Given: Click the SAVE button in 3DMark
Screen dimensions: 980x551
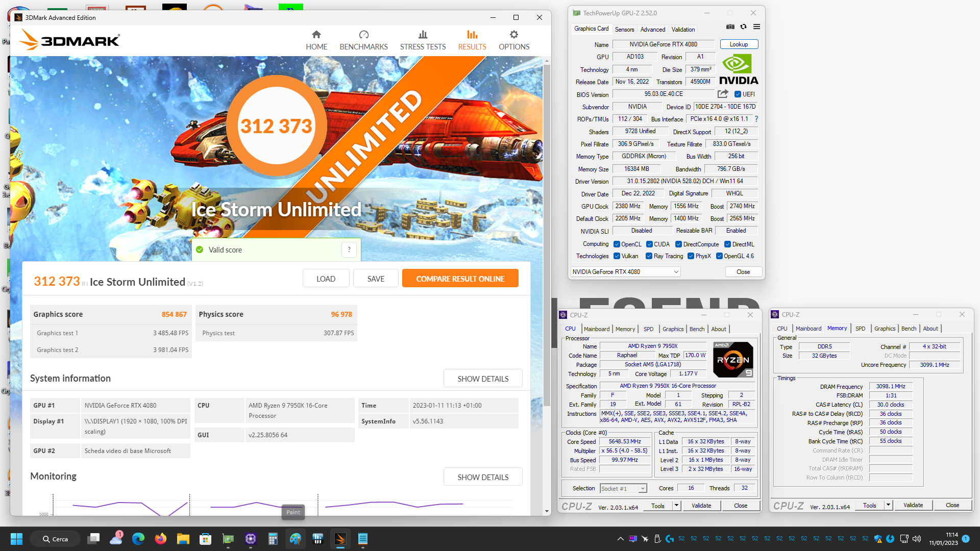Looking at the screenshot, I should [376, 279].
